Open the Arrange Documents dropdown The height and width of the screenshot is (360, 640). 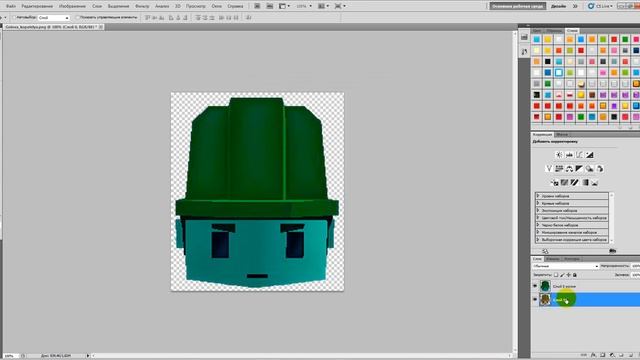pyautogui.click(x=324, y=6)
